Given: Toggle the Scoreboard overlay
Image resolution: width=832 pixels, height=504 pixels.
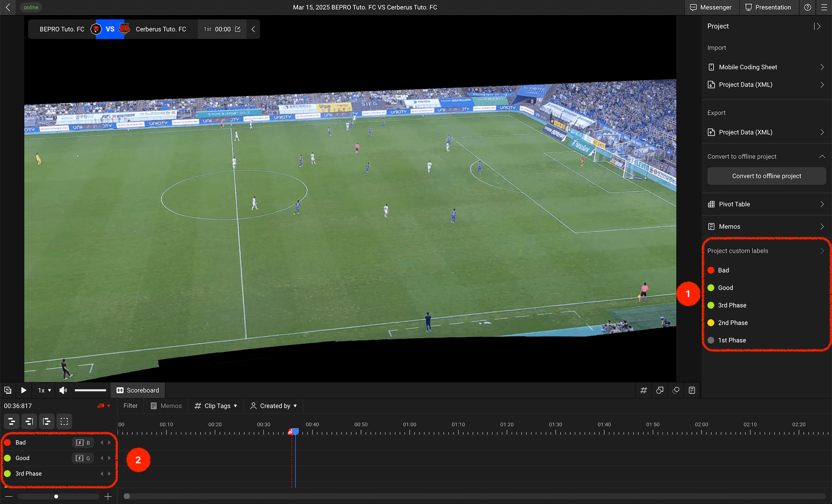Looking at the screenshot, I should (138, 390).
